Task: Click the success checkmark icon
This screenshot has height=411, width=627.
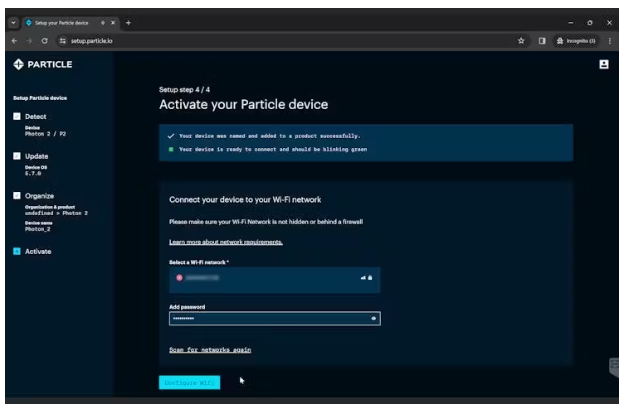Action: click(x=171, y=136)
